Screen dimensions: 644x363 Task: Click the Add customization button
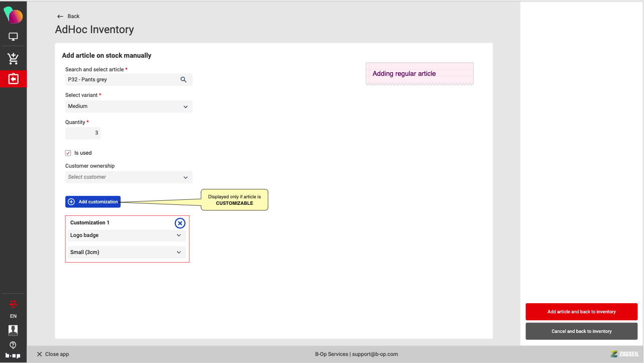point(93,202)
